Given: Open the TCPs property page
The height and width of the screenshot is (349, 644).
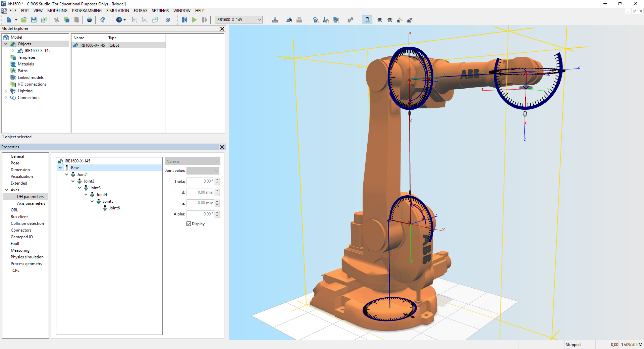Looking at the screenshot, I should coord(15,270).
